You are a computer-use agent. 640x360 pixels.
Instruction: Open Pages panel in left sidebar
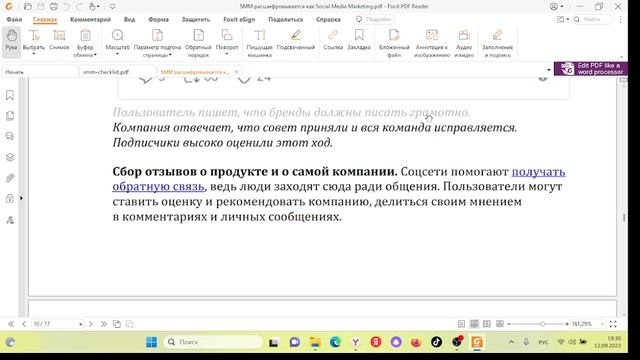(10, 116)
